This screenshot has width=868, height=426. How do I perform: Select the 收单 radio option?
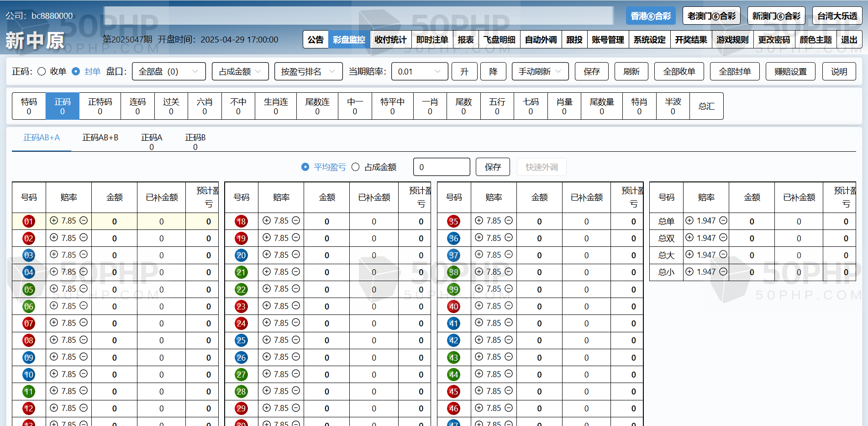(42, 71)
